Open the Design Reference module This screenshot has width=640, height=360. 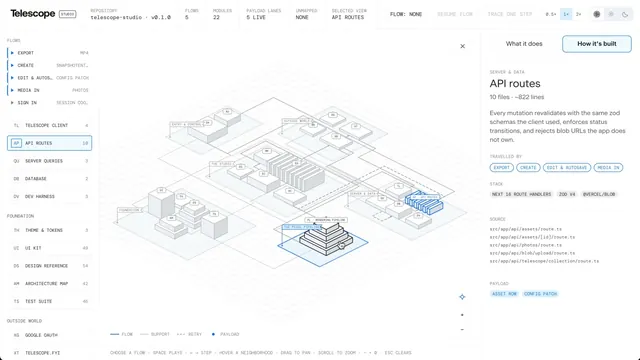point(49,266)
